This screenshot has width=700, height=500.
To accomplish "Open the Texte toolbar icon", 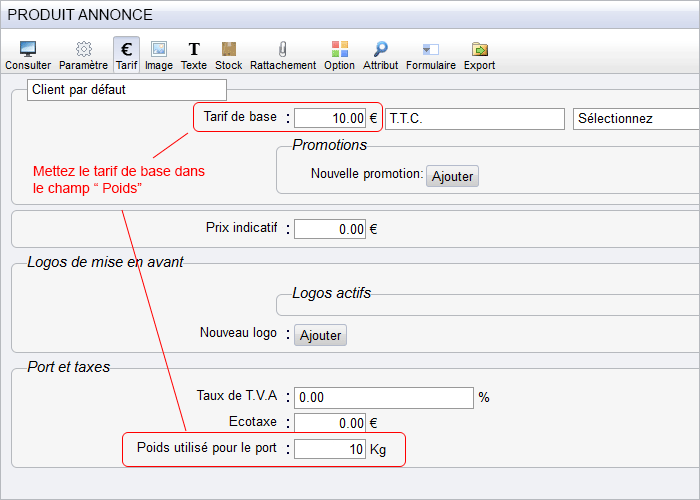I will click(194, 49).
